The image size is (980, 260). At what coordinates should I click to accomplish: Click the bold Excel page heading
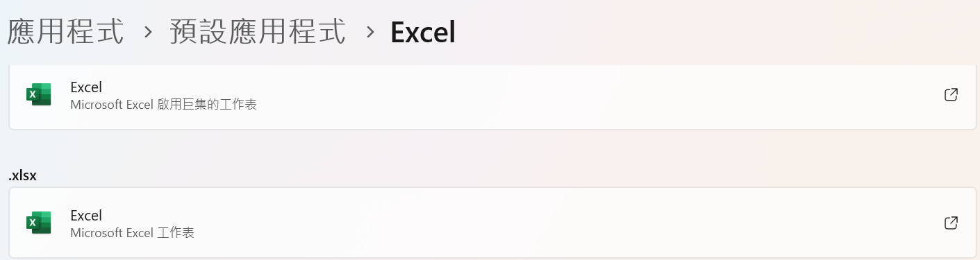[x=423, y=32]
